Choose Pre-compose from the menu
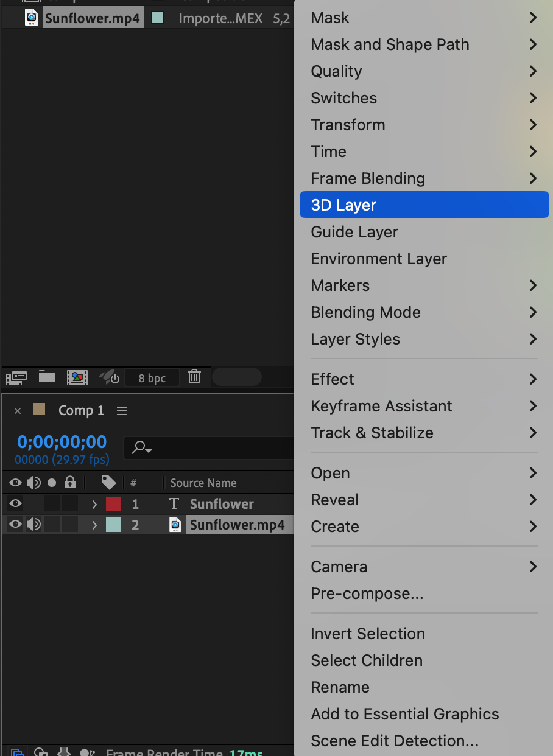This screenshot has width=553, height=756. tap(367, 593)
